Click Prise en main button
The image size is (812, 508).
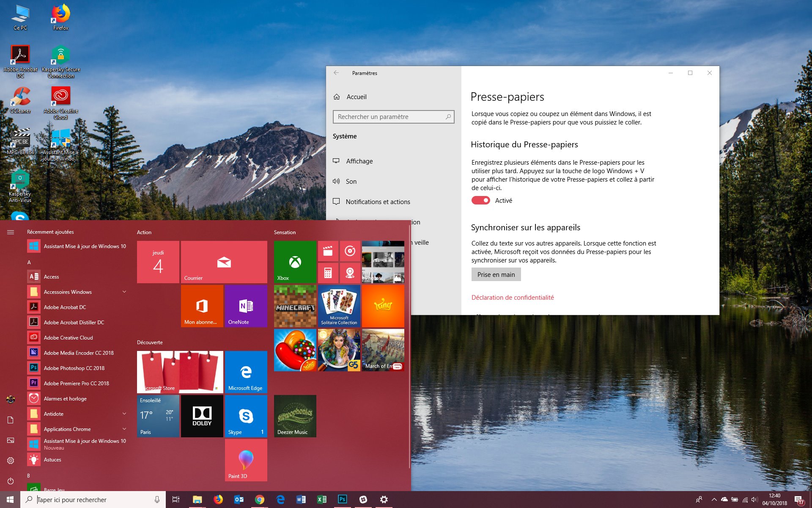(x=496, y=274)
